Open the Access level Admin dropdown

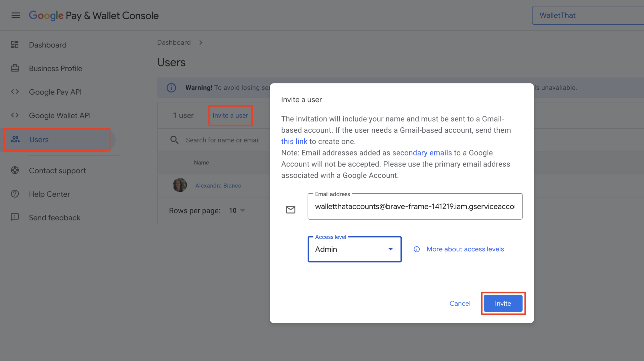[x=354, y=249]
